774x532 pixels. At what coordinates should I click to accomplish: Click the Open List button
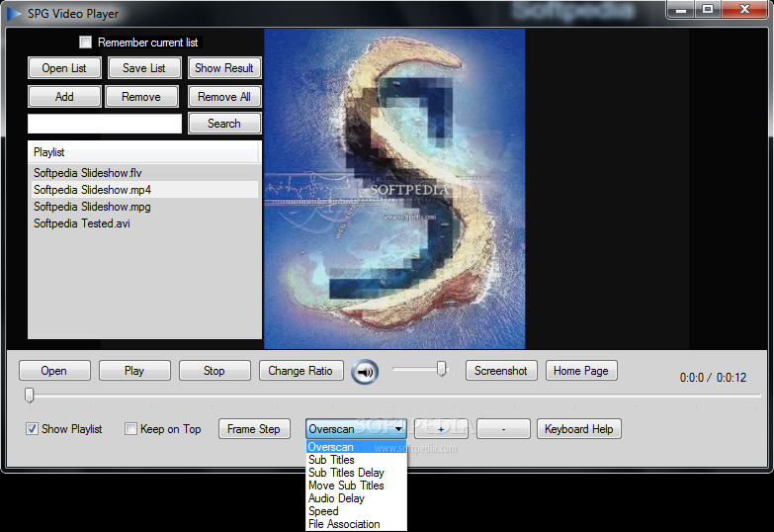point(64,67)
